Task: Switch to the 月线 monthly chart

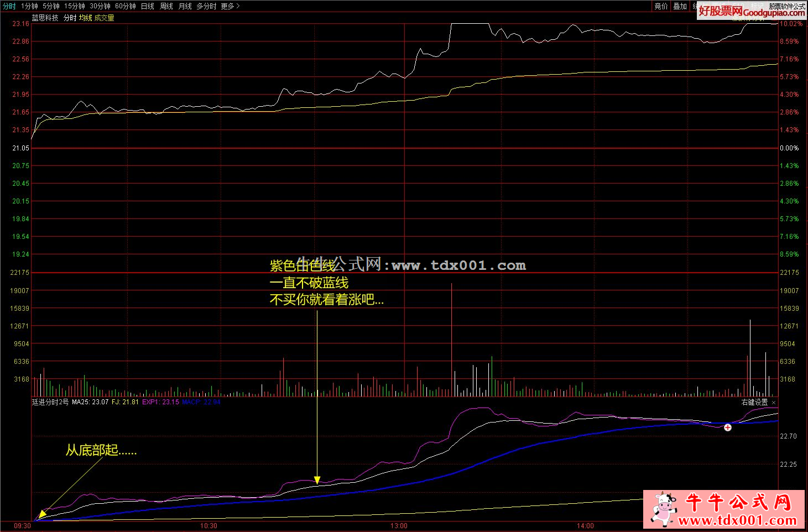Action: pyautogui.click(x=185, y=6)
